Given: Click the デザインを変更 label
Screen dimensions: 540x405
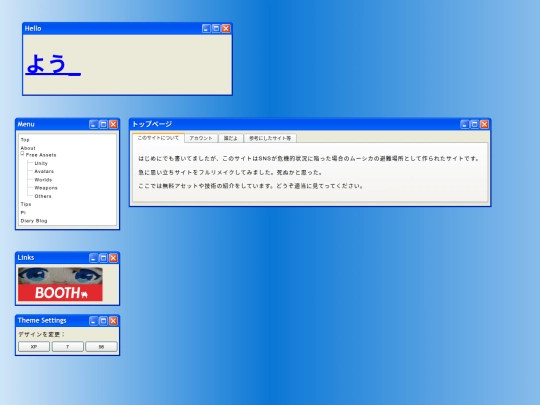Looking at the screenshot, I should [41, 334].
